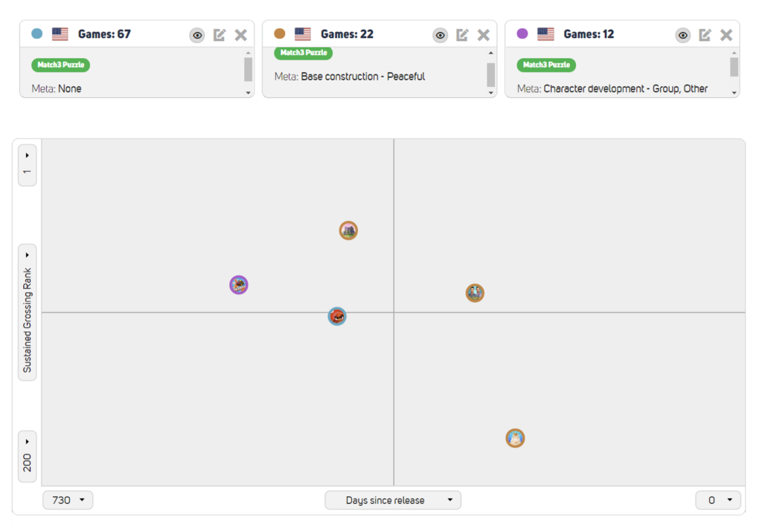Toggle visibility for the Games: 12 group

pos(683,34)
